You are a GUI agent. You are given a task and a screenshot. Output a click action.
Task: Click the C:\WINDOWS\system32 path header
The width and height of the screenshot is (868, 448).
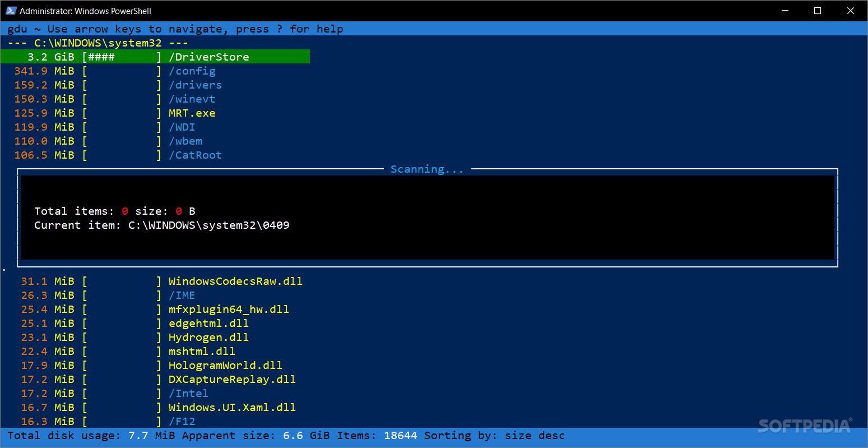[x=98, y=43]
